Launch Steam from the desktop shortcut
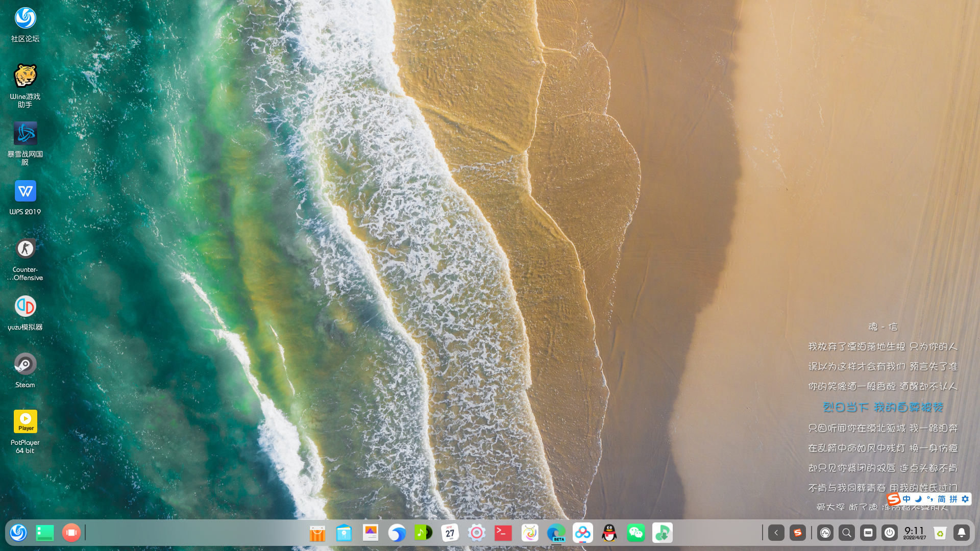 [x=25, y=364]
